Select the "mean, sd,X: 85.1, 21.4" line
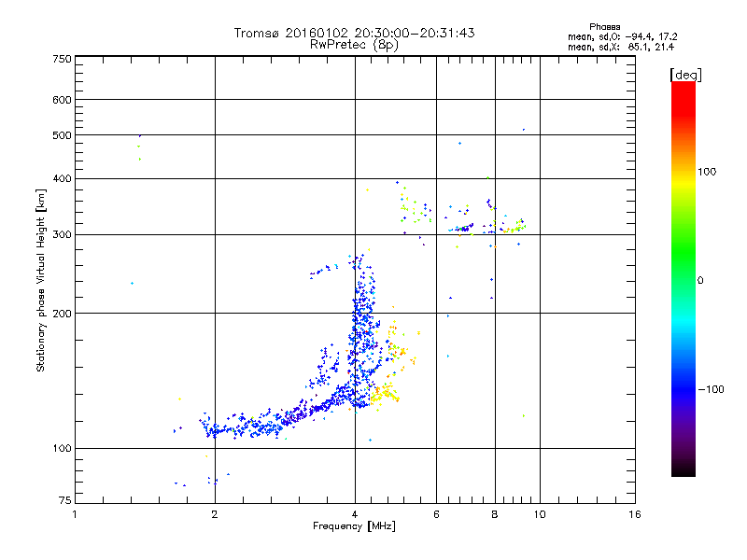747x560 pixels. tap(621, 48)
